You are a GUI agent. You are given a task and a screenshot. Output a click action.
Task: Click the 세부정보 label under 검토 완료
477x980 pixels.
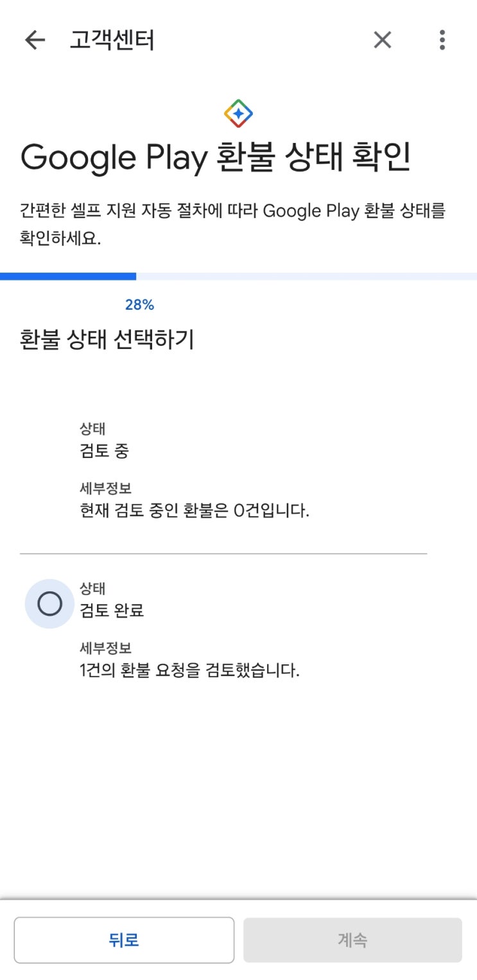coord(105,648)
